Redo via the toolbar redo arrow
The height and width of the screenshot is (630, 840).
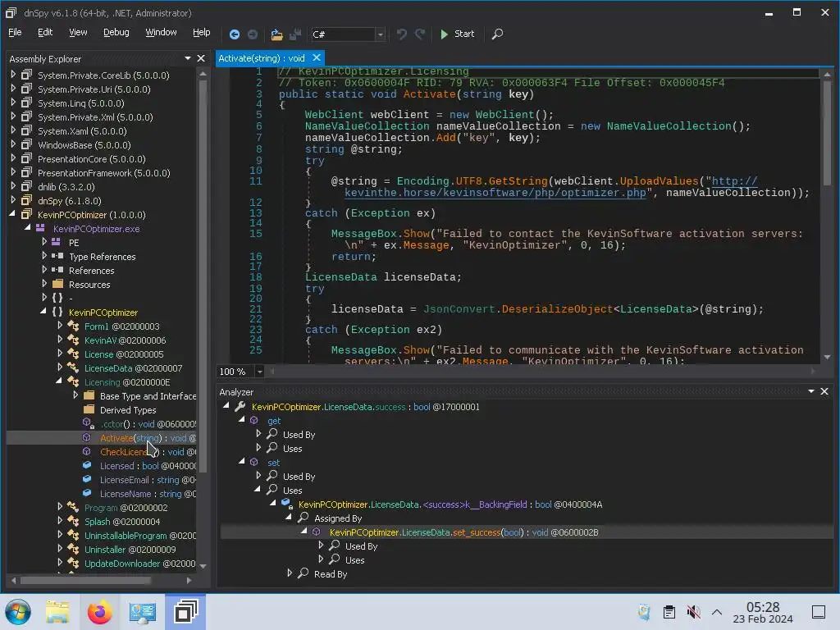point(420,34)
